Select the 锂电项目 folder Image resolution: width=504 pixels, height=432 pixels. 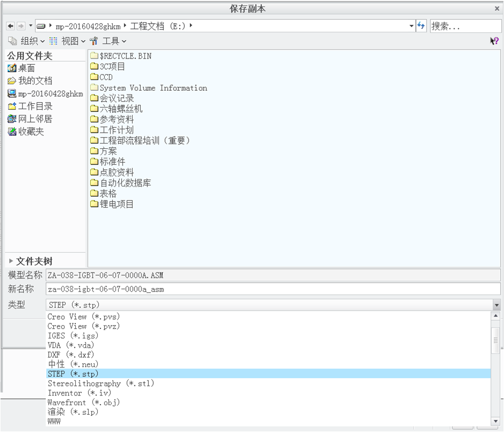pyautogui.click(x=112, y=204)
